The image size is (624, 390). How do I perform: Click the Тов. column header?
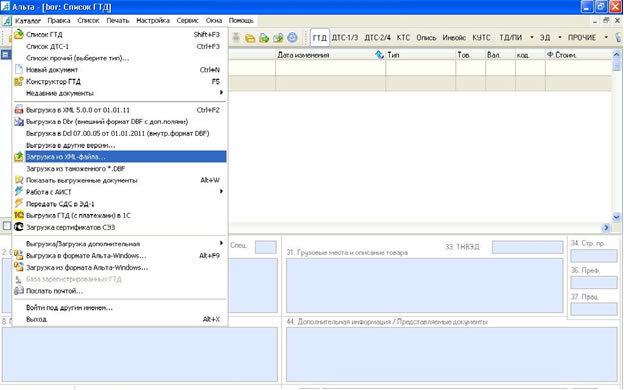pyautogui.click(x=470, y=55)
